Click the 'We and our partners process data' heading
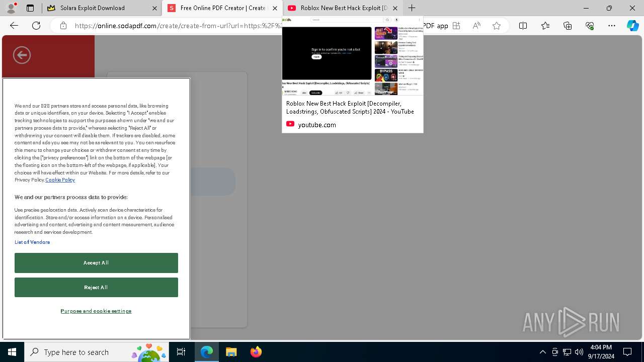The image size is (644, 362). click(x=71, y=197)
